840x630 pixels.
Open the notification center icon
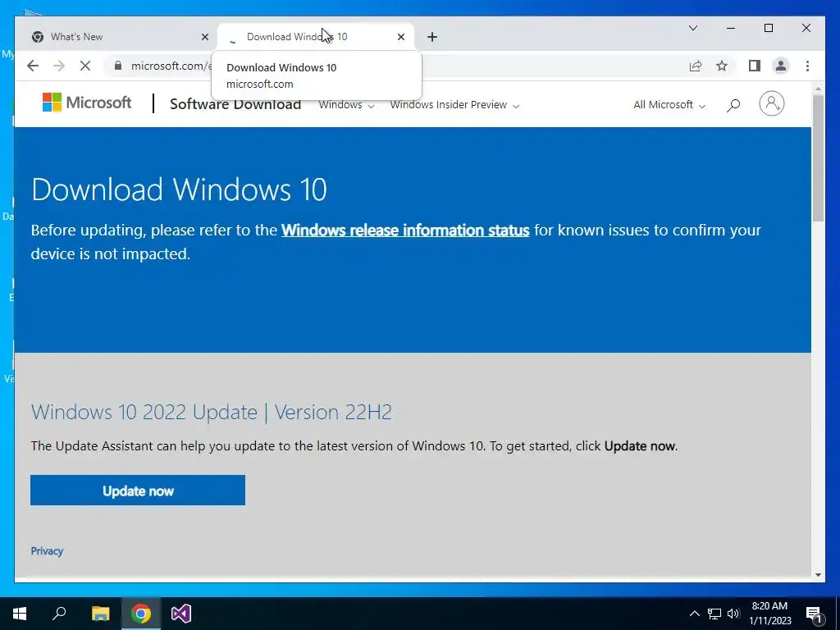(815, 614)
